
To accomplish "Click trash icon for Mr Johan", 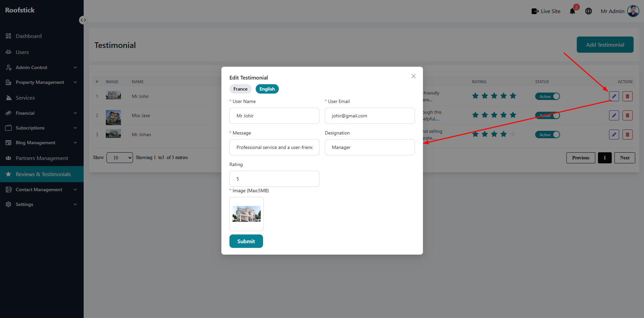I will (628, 135).
